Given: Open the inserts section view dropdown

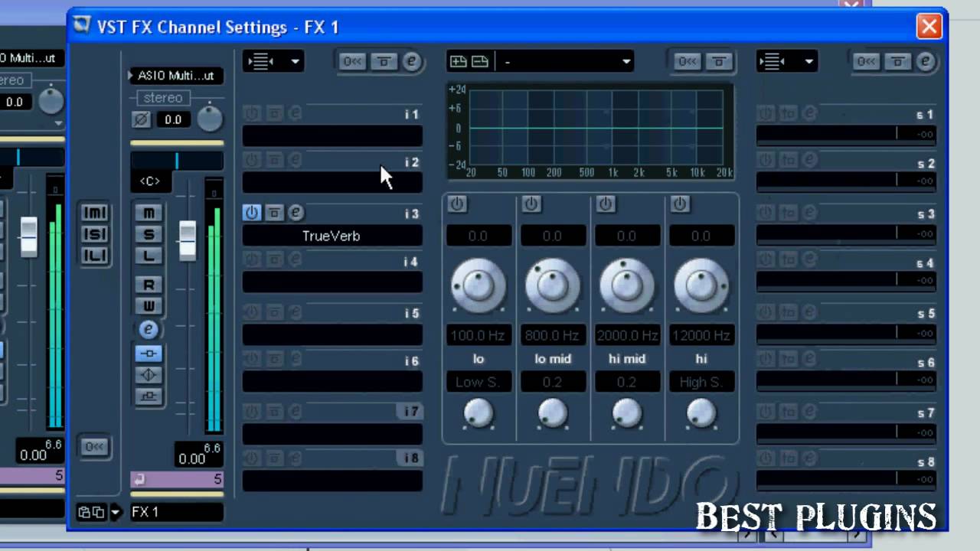Looking at the screenshot, I should (273, 61).
